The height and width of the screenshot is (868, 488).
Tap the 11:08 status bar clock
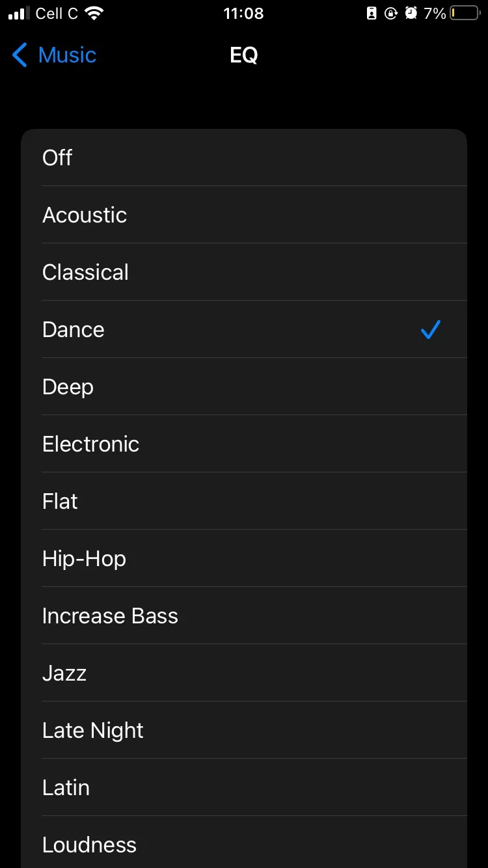pos(243,14)
